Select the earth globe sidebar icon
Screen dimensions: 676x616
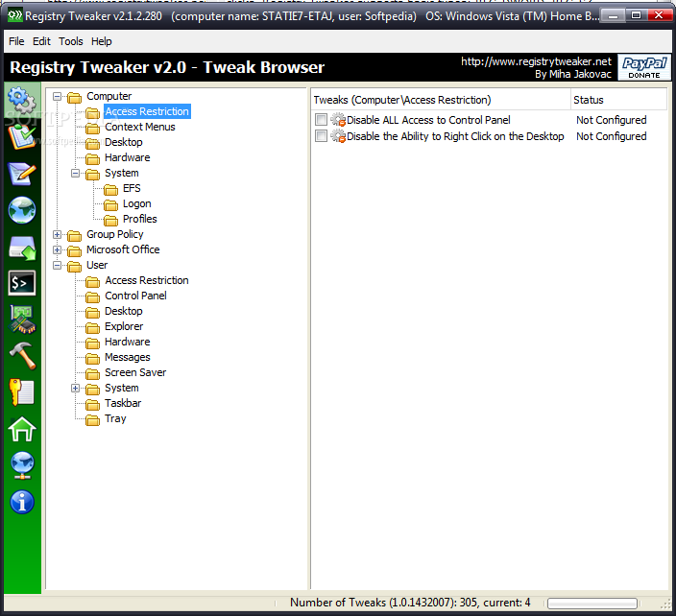[21, 210]
